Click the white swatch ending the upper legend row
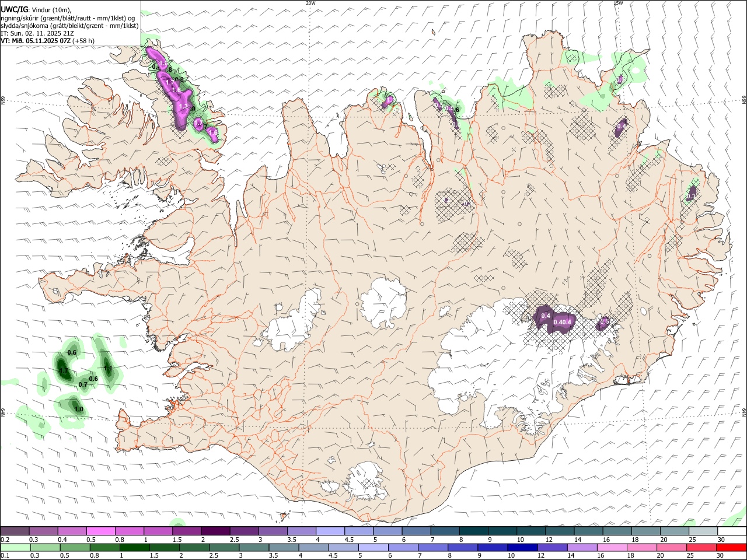 (x=732, y=531)
